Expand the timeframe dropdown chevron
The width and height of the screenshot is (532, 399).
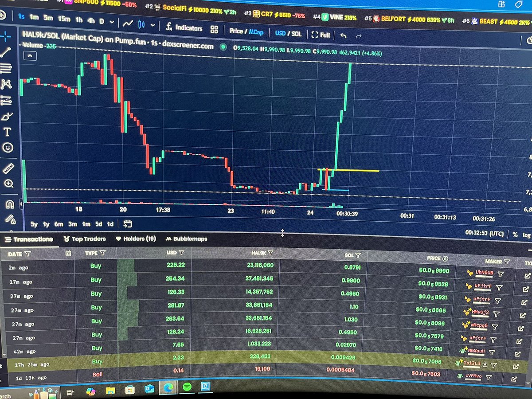112,21
